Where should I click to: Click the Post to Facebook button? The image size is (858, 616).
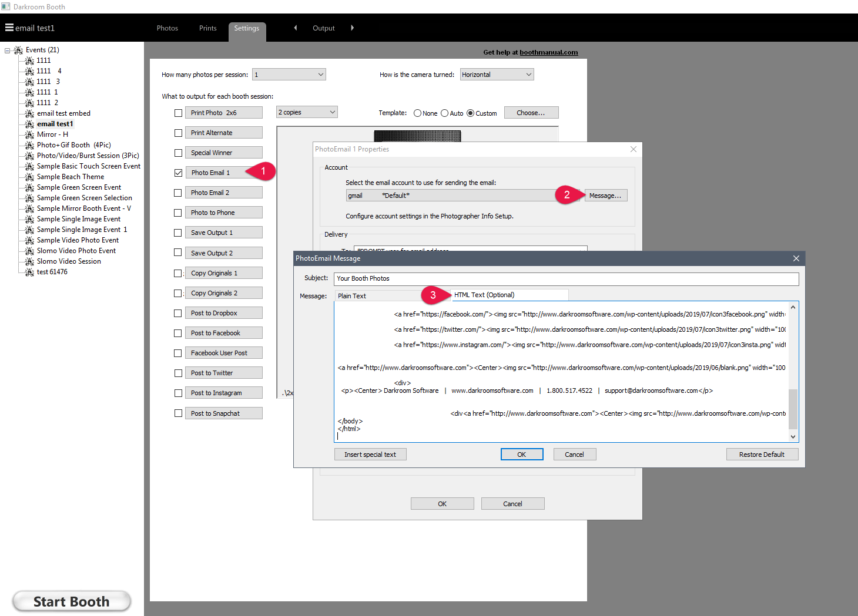click(x=224, y=333)
